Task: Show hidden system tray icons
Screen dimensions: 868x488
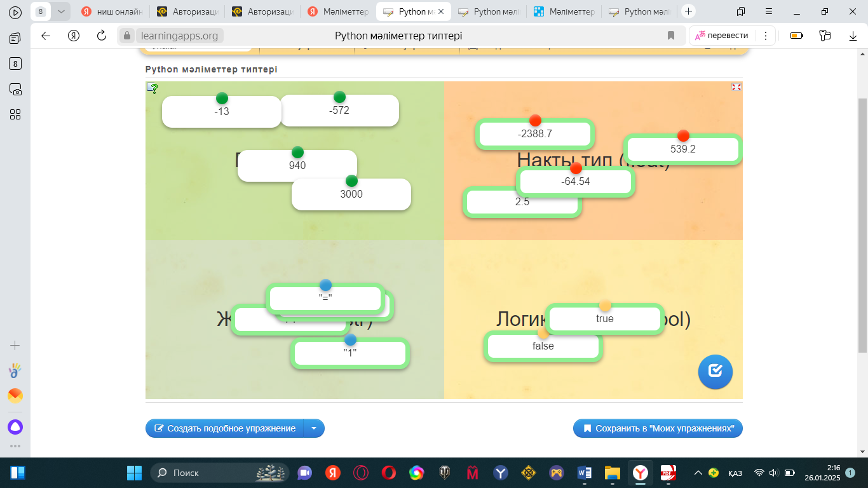Action: click(698, 473)
